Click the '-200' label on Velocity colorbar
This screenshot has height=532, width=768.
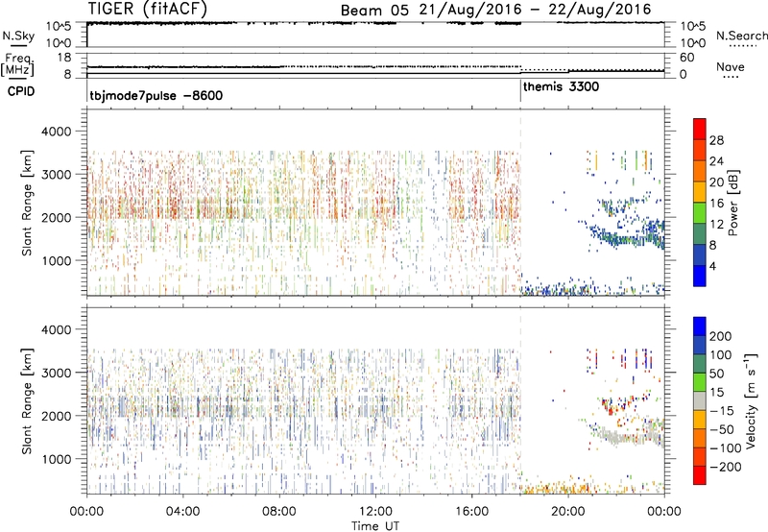pos(725,467)
